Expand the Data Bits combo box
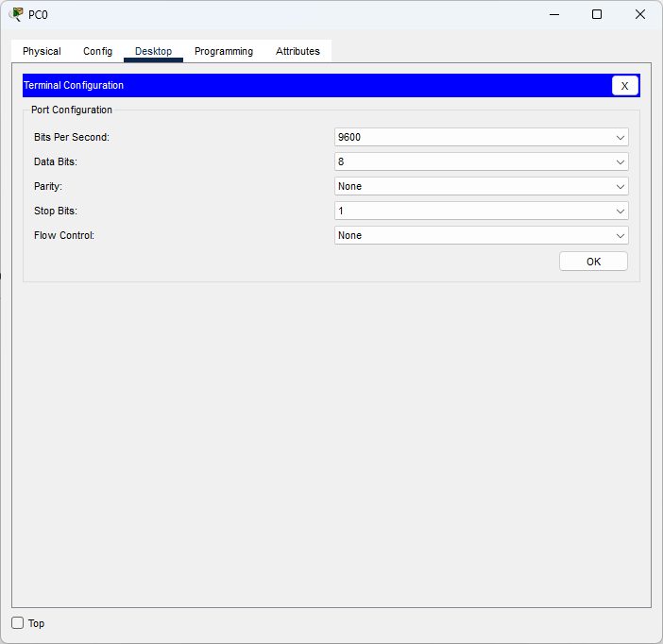Image resolution: width=663 pixels, height=644 pixels. 482,161
